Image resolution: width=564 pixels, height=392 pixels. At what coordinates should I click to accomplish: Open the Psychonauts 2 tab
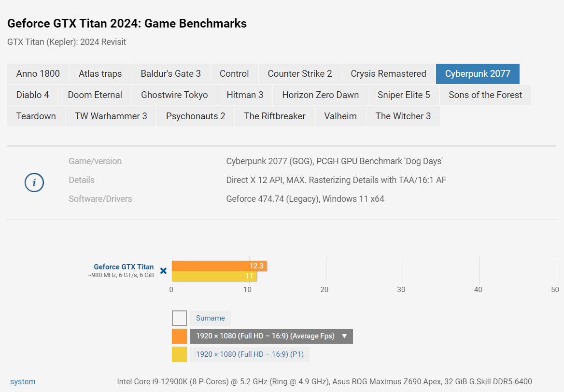tap(195, 116)
